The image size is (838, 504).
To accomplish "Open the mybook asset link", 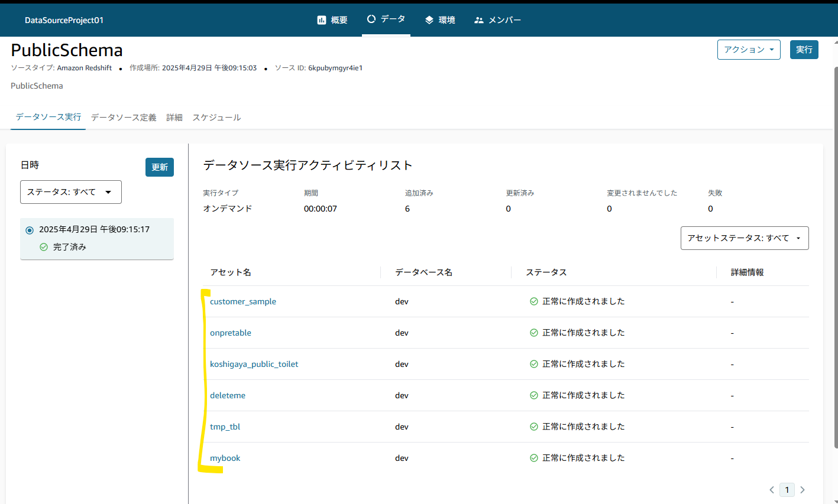I will pos(225,458).
